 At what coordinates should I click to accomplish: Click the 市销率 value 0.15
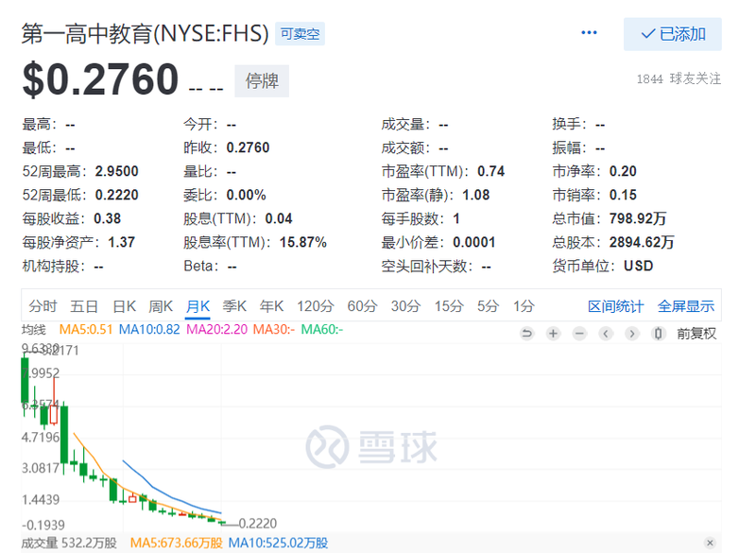[623, 196]
